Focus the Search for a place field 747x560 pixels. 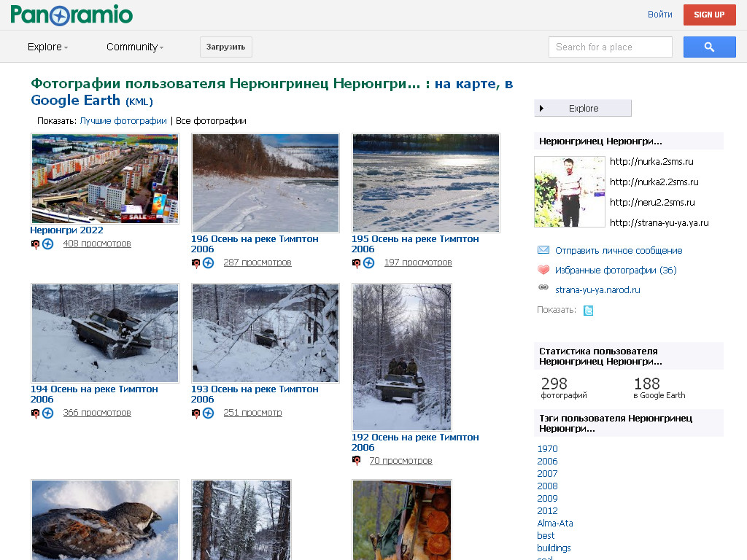click(610, 47)
